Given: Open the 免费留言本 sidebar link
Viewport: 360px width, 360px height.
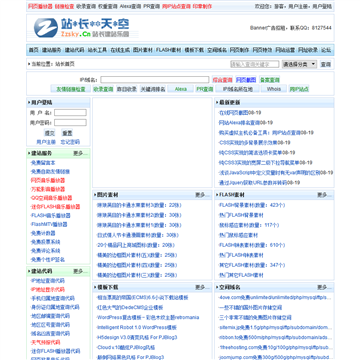Looking at the screenshot, I should click(43, 163).
